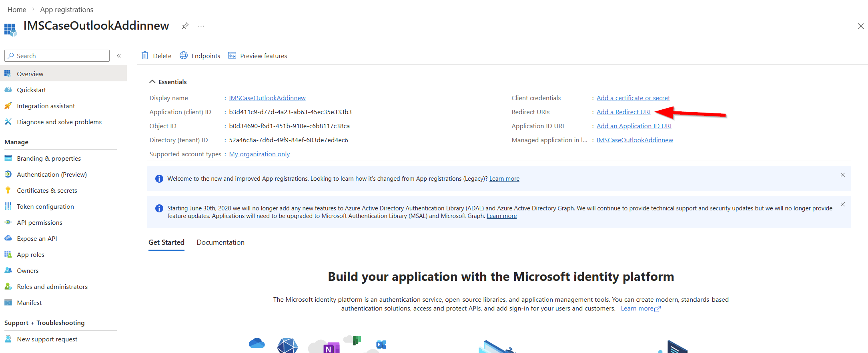Open the more options ellipsis beside the title
Image resolution: width=868 pixels, height=353 pixels.
coord(201,26)
